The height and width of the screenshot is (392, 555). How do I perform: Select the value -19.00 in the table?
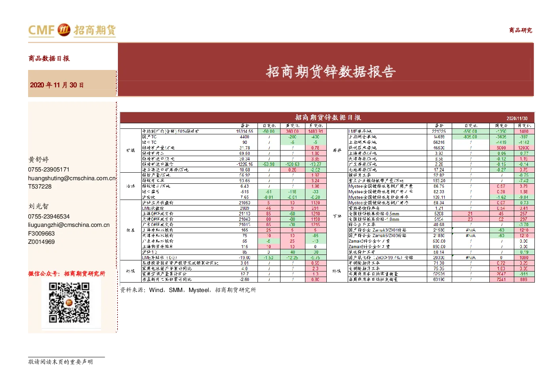[x=244, y=258]
